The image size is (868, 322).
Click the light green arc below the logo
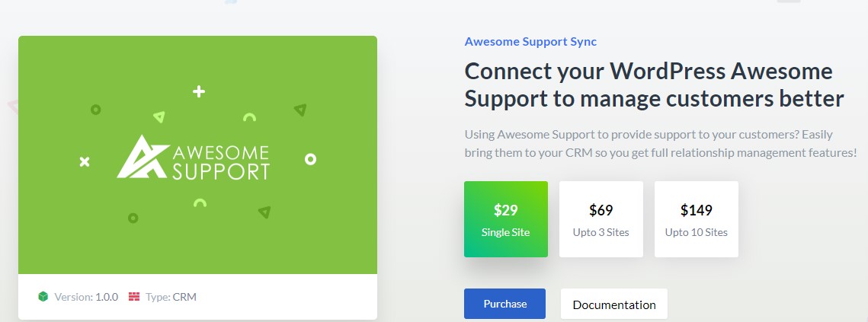(x=200, y=203)
